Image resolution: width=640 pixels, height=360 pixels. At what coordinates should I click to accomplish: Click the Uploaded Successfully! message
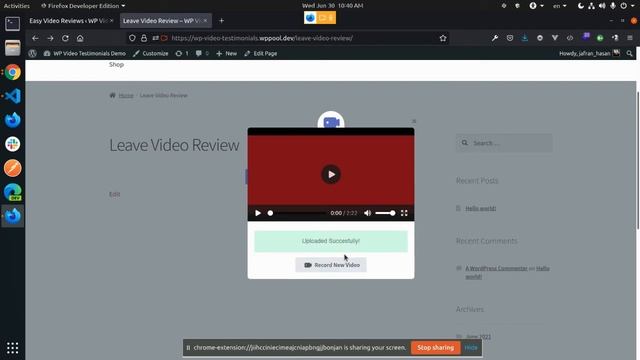[x=331, y=241]
